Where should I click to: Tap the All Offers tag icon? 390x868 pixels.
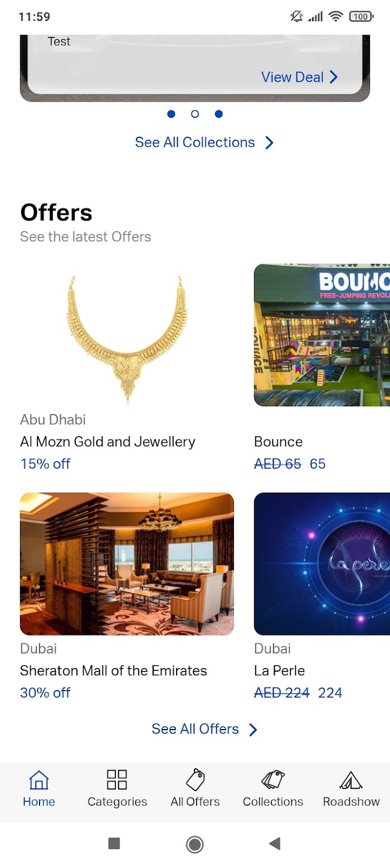pyautogui.click(x=195, y=779)
